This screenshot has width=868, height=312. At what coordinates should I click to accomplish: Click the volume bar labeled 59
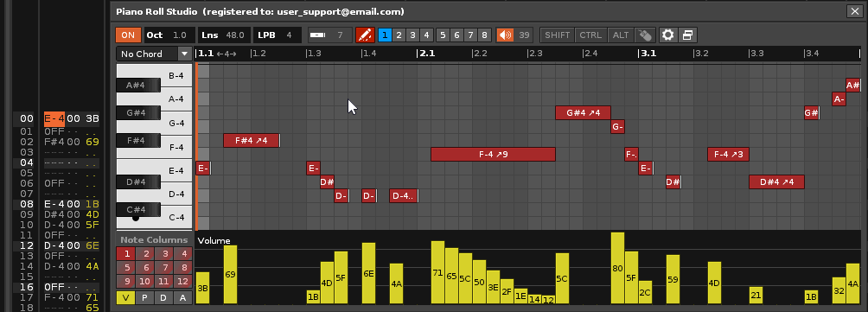coord(673,279)
